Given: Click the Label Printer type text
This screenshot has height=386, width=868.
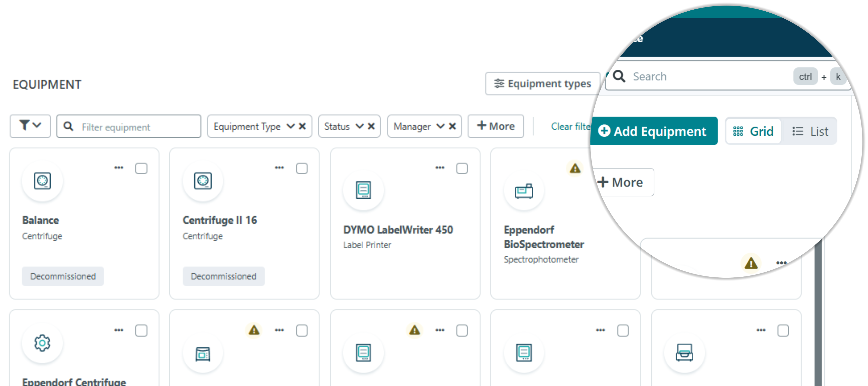Looking at the screenshot, I should [367, 245].
